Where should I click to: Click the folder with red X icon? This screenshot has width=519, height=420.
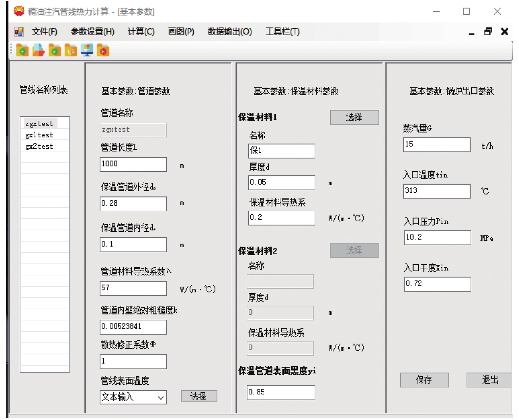[x=103, y=50]
